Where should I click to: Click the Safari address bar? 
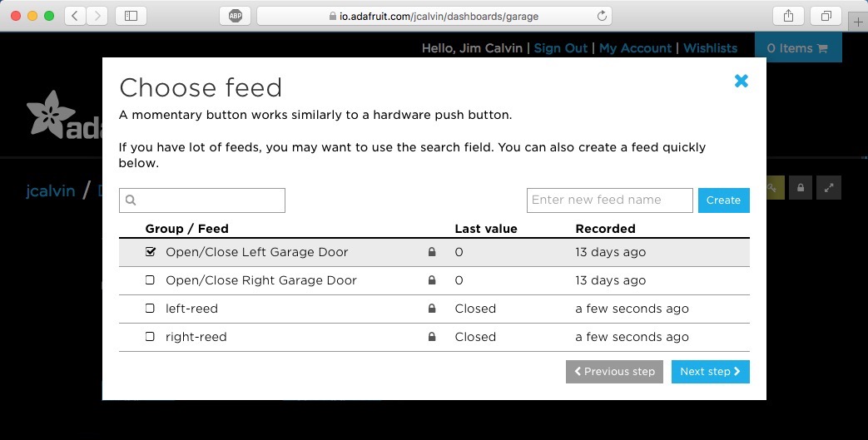coord(434,16)
